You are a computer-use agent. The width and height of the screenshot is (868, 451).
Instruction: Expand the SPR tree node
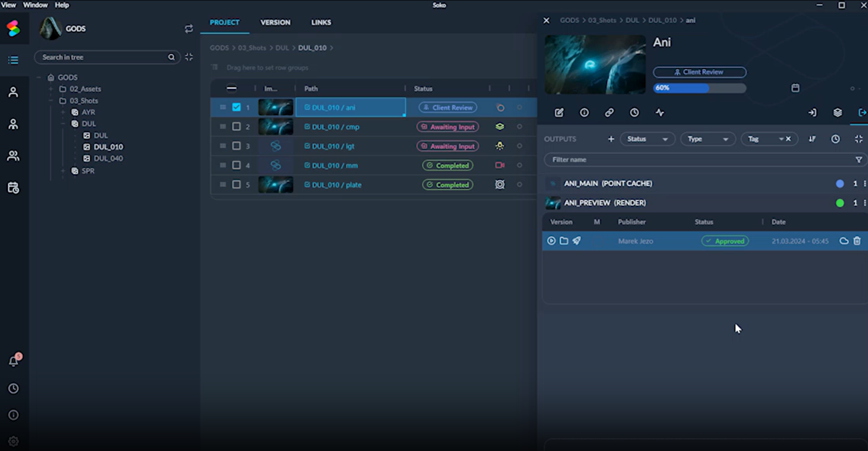point(63,171)
